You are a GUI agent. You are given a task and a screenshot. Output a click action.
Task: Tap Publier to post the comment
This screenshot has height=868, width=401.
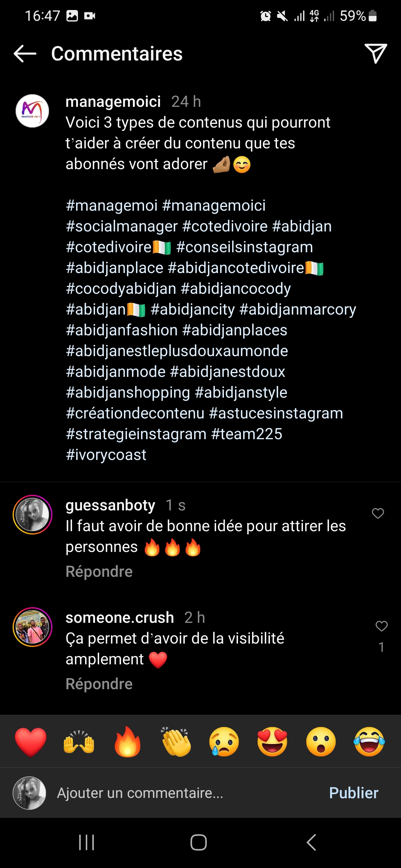coord(353,793)
